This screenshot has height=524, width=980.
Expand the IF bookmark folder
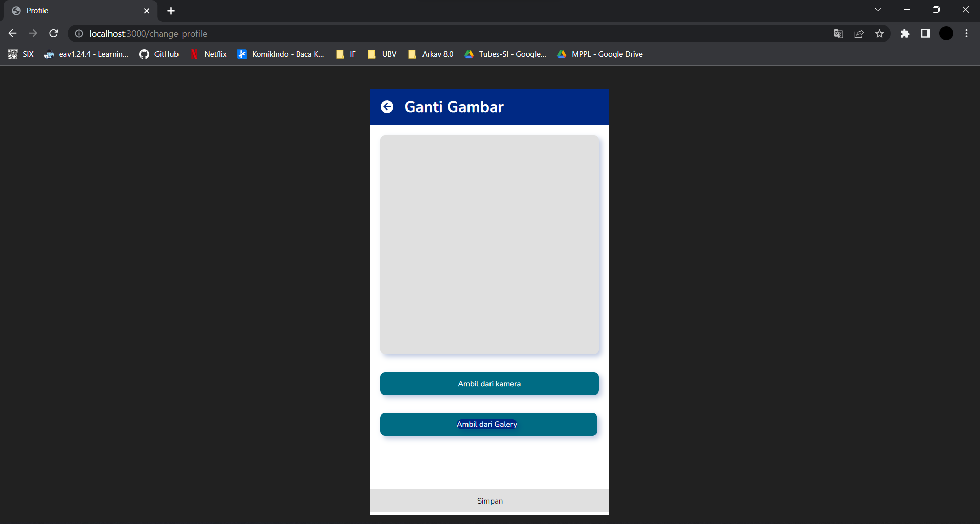tap(346, 54)
